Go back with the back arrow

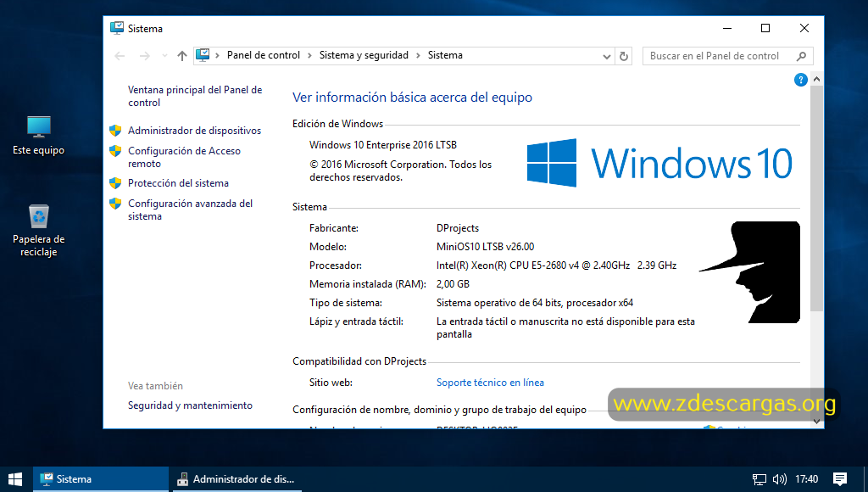[x=120, y=56]
